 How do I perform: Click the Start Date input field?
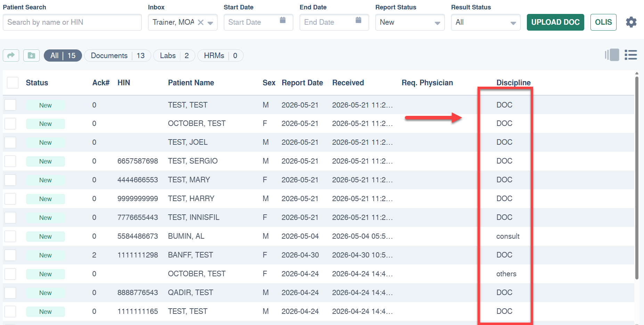[259, 22]
